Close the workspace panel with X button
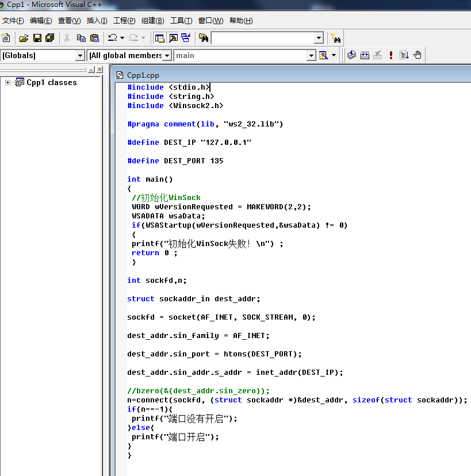The width and height of the screenshot is (471, 476). 99,70
